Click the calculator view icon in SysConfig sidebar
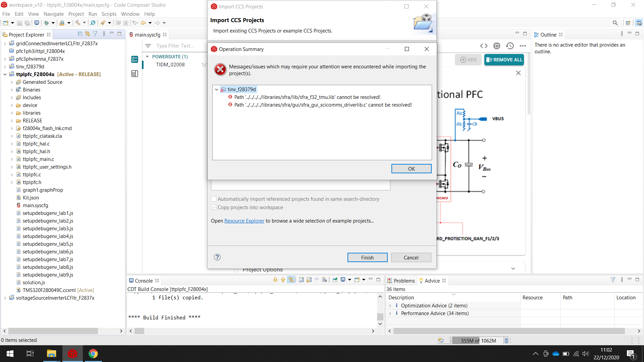Image resolution: width=644 pixels, height=362 pixels. point(135,74)
